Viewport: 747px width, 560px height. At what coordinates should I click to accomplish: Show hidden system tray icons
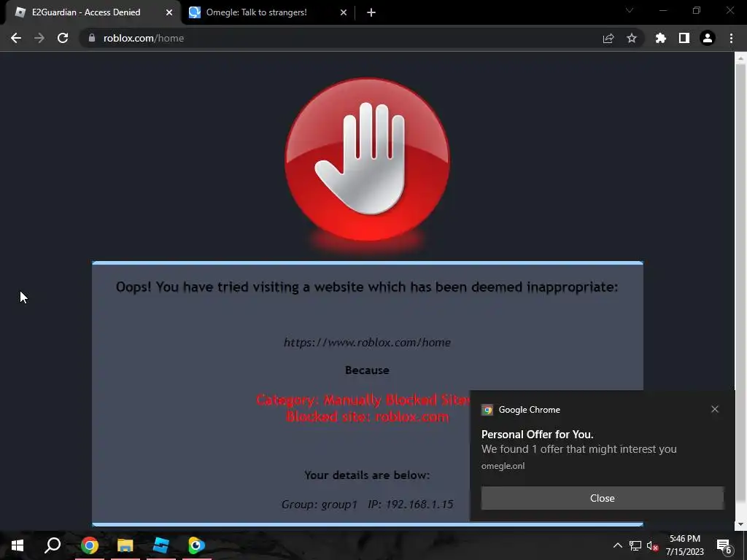[617, 545]
